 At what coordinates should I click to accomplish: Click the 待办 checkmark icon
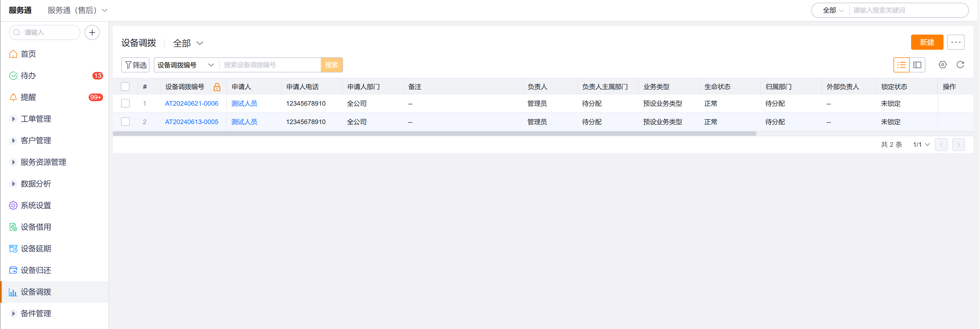click(x=13, y=76)
